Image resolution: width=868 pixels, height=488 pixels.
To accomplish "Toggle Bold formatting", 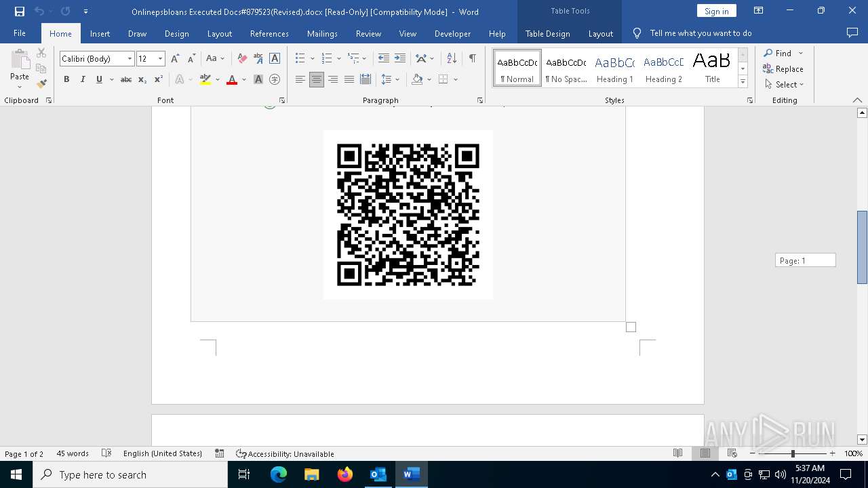I will (x=66, y=79).
